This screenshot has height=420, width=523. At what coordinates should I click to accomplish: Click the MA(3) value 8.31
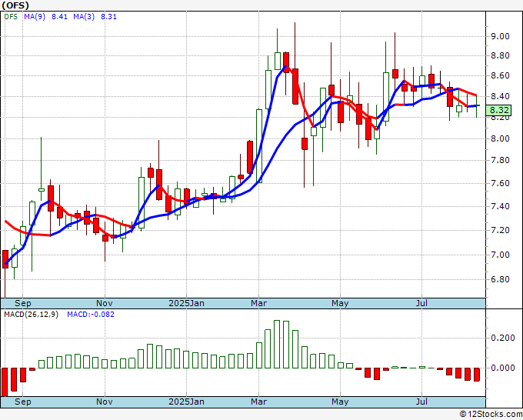(x=108, y=17)
